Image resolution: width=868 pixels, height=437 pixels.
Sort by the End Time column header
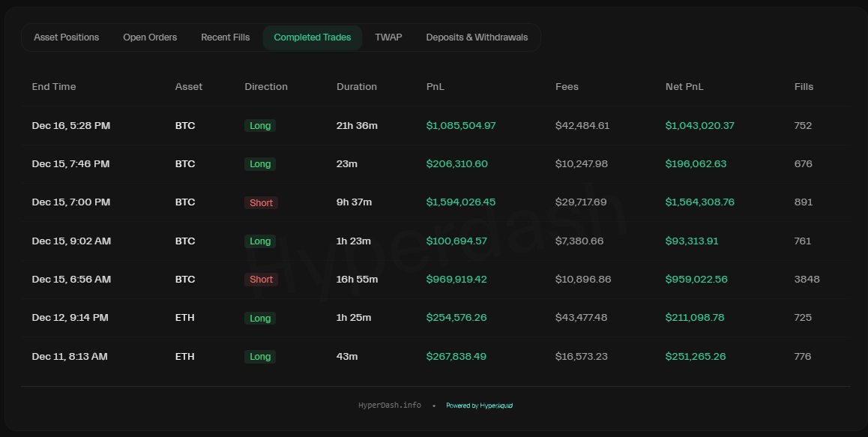54,87
